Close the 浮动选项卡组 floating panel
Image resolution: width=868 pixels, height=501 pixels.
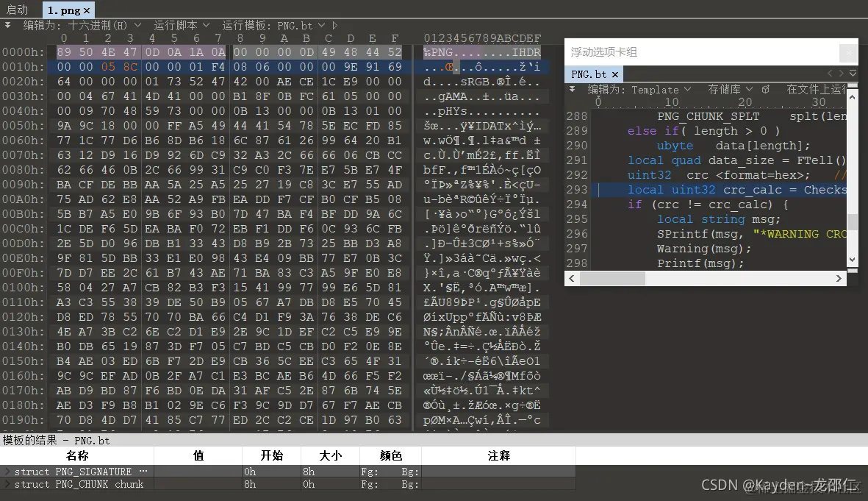click(848, 53)
